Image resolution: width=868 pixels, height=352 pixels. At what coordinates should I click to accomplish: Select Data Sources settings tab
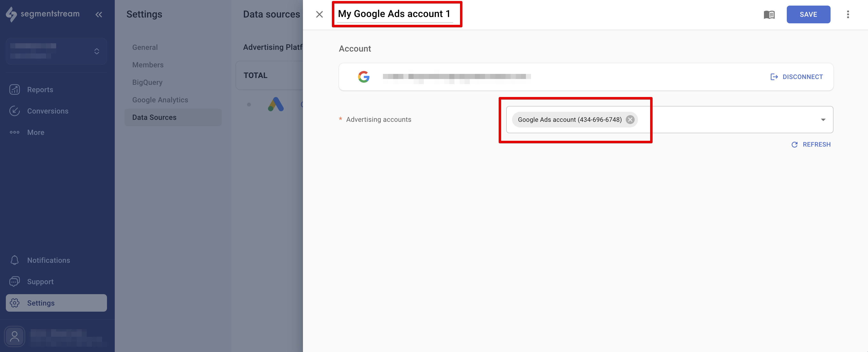pyautogui.click(x=173, y=117)
